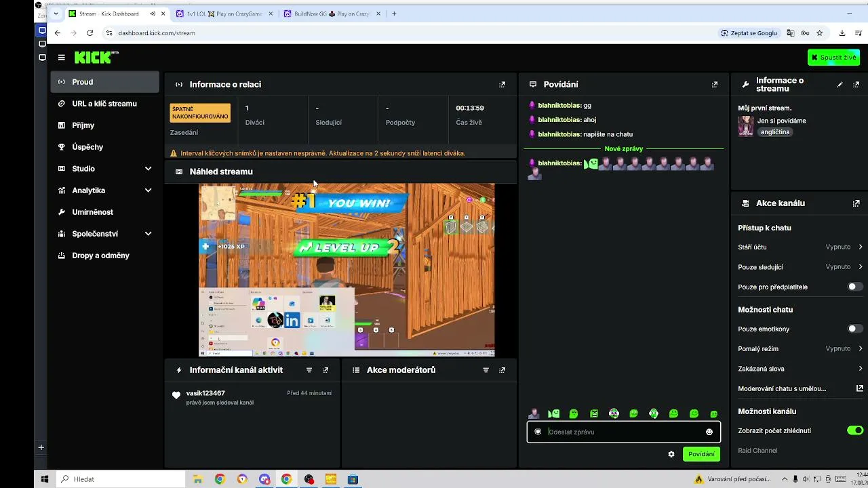Click the angličtina language tag
The height and width of the screenshot is (488, 868).
tap(775, 132)
